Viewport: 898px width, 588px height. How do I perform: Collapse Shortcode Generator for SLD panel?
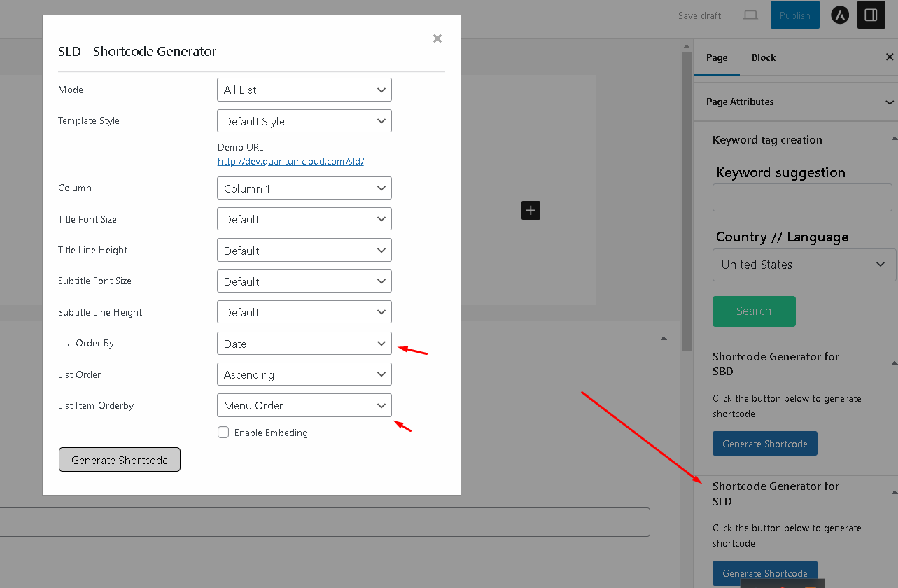[x=895, y=493]
